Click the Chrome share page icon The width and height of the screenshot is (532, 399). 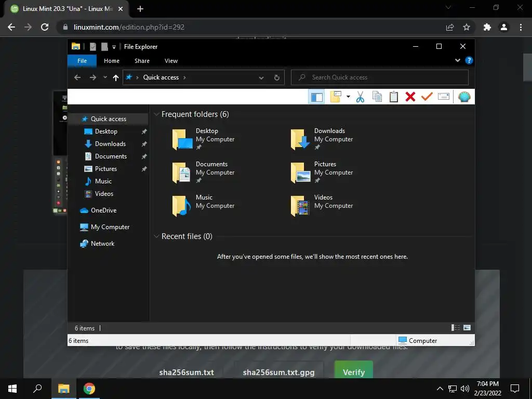click(x=450, y=27)
